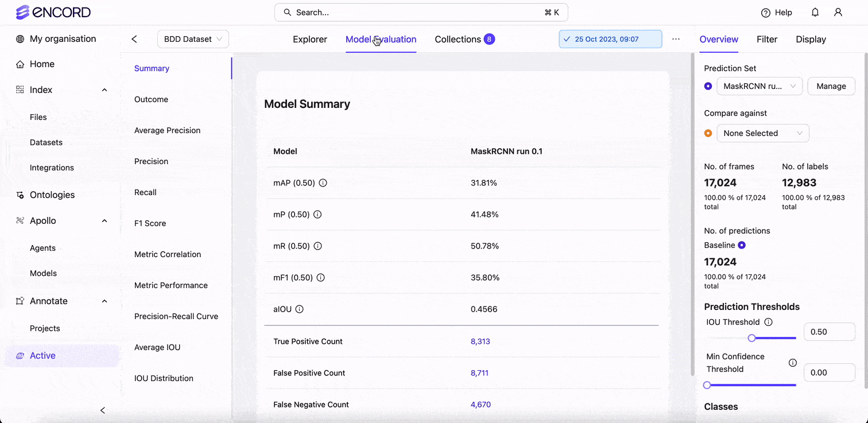Select F1 Score in the menu
Image resolution: width=868 pixels, height=423 pixels.
(150, 223)
